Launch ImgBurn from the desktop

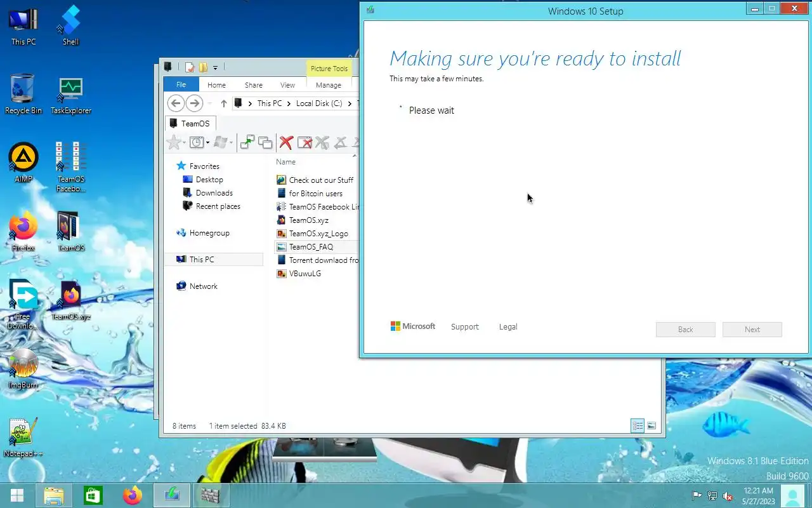tap(23, 369)
